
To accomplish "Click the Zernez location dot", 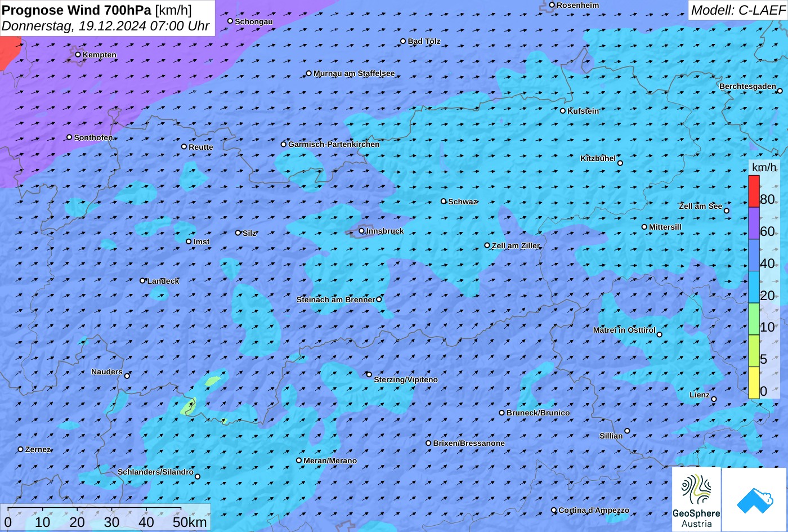I will coord(21,449).
